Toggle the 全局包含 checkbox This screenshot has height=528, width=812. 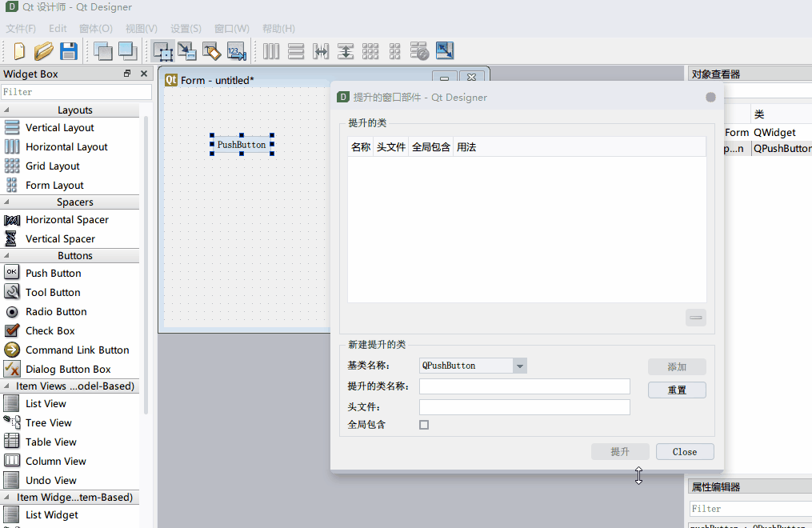click(x=424, y=425)
